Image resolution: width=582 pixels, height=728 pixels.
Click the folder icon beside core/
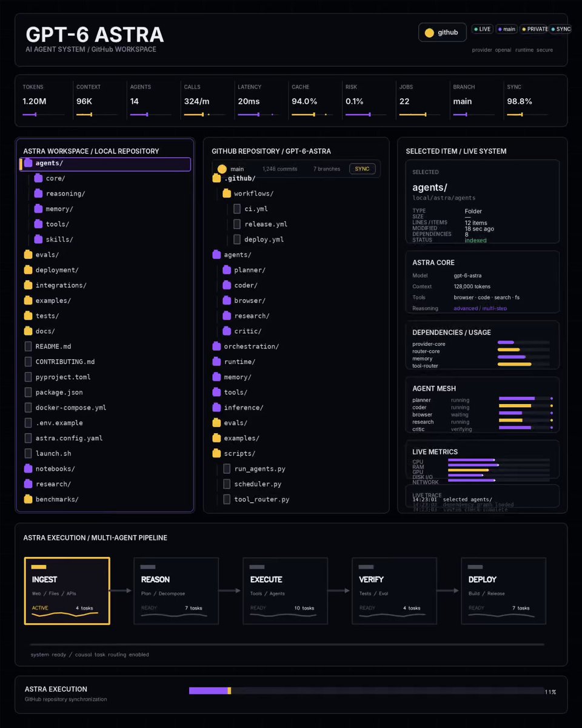[38, 178]
